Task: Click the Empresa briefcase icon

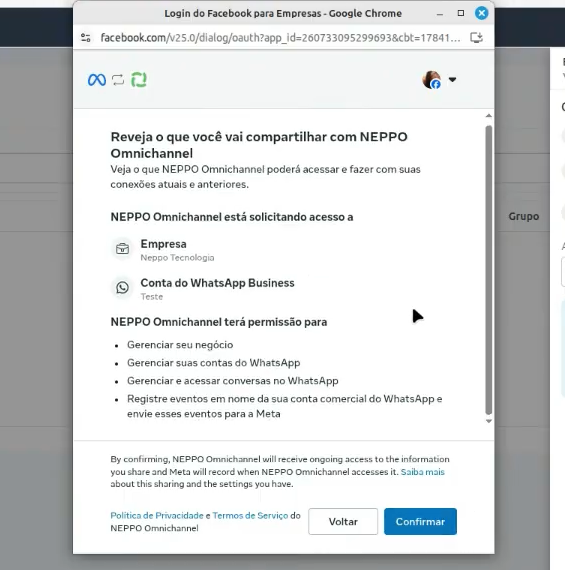Action: point(123,249)
